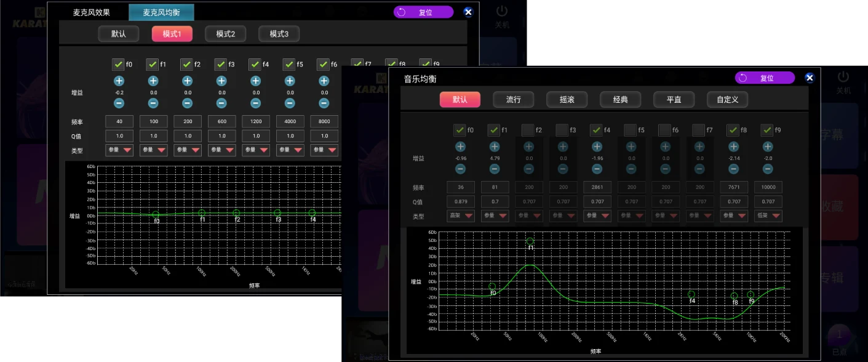Open f9 type dropdown 低架 in 音乐均衡
The width and height of the screenshot is (868, 362).
[768, 215]
